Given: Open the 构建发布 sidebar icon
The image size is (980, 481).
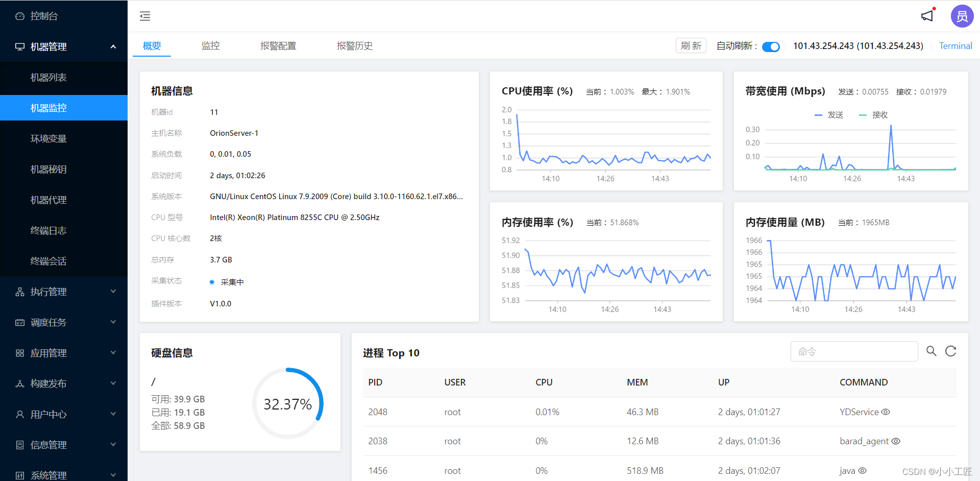Looking at the screenshot, I should 19,383.
